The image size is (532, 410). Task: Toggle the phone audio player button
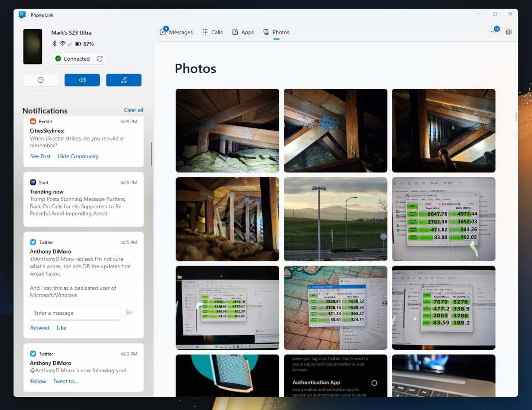point(124,80)
